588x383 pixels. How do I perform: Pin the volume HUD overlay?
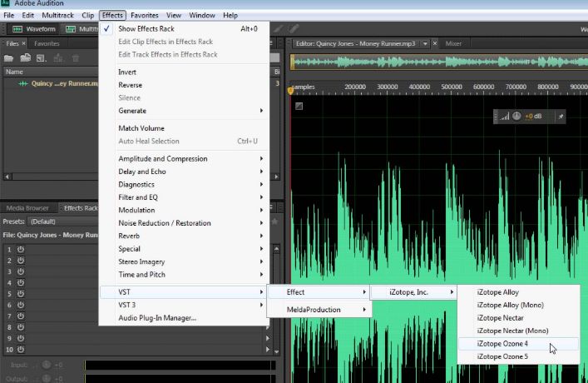561,117
